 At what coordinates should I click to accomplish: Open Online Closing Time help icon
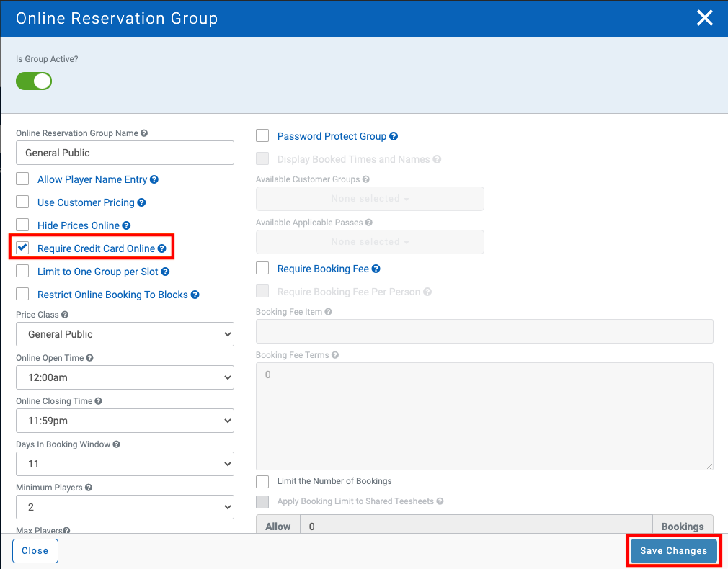tap(98, 401)
